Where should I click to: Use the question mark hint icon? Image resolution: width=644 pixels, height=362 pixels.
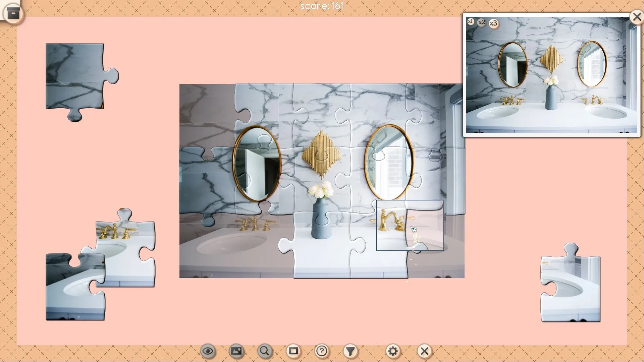coord(322,351)
